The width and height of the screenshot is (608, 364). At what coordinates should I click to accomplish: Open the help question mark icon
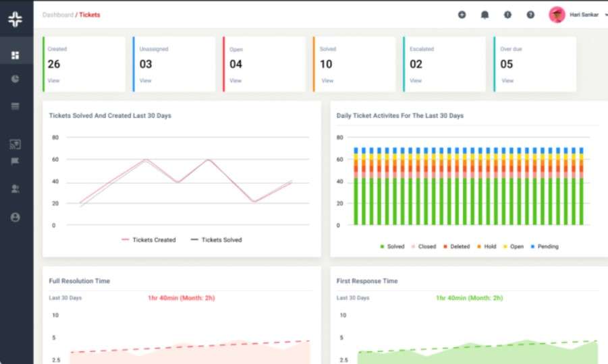click(x=530, y=15)
